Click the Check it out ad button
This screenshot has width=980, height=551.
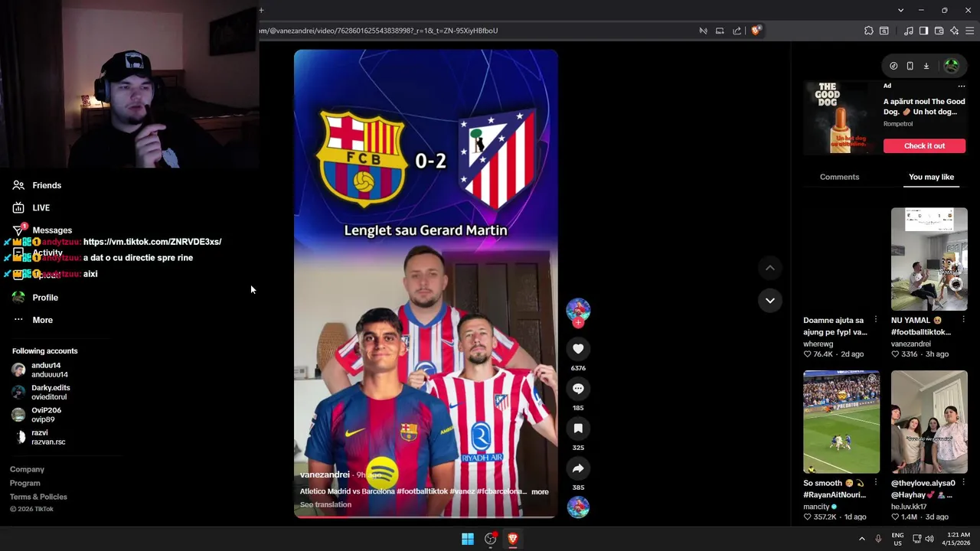(x=924, y=145)
